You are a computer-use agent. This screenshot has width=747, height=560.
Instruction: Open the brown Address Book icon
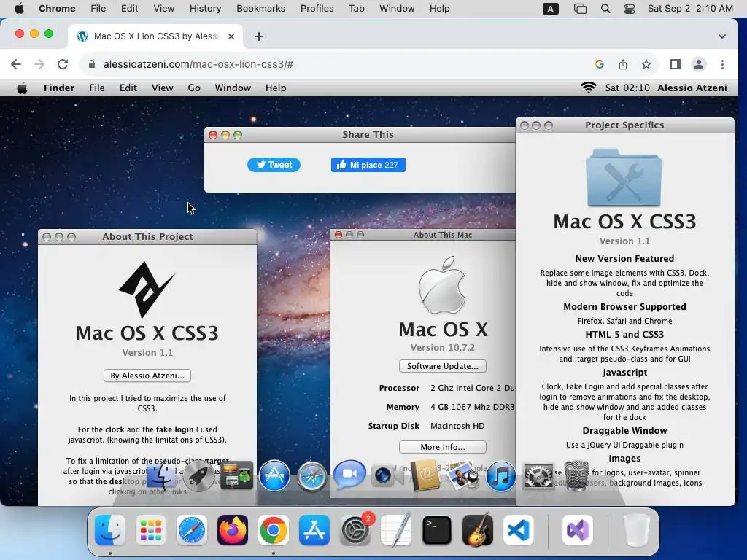tap(425, 475)
